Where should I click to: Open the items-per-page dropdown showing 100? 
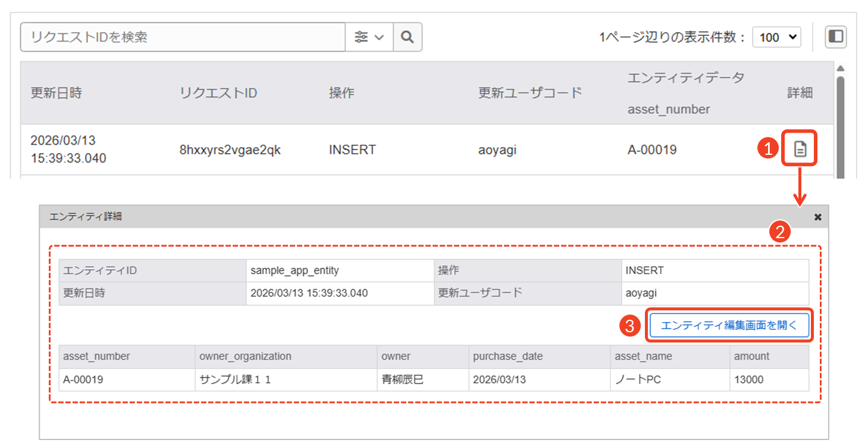click(776, 37)
